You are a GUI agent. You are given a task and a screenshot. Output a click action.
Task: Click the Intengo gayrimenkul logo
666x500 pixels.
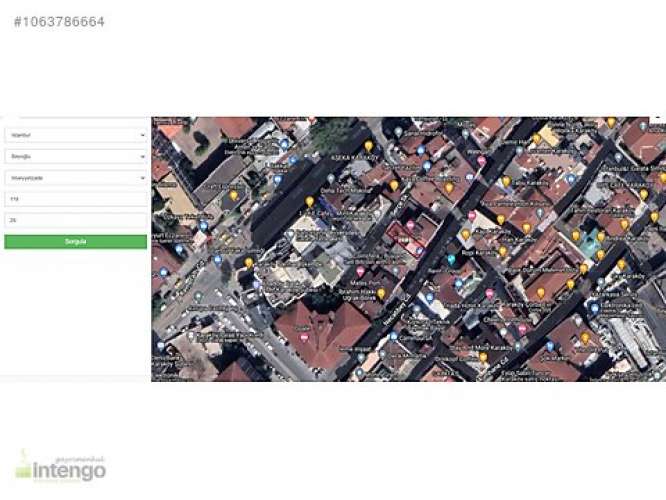60,466
